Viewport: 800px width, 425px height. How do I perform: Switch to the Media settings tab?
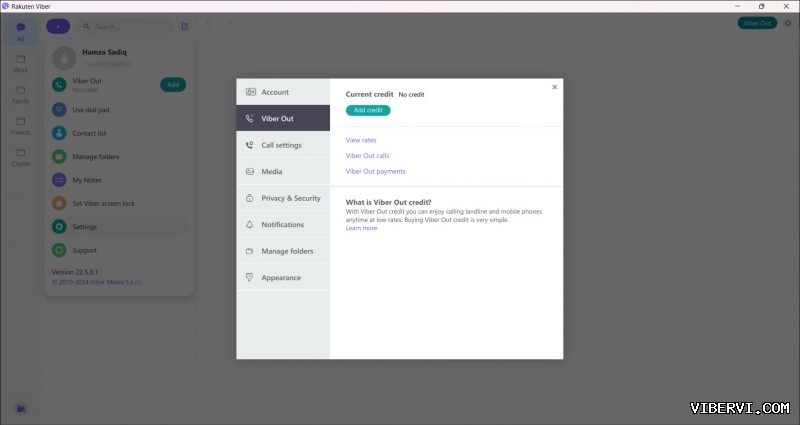[282, 172]
